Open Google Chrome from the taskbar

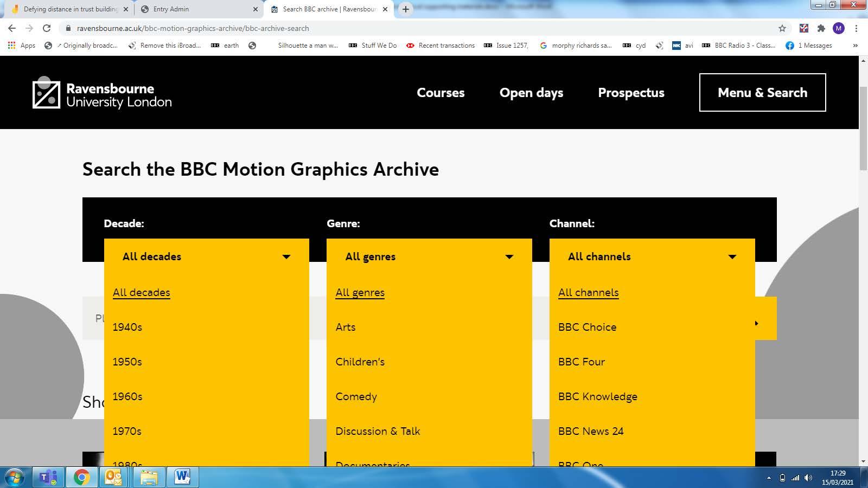tap(82, 477)
